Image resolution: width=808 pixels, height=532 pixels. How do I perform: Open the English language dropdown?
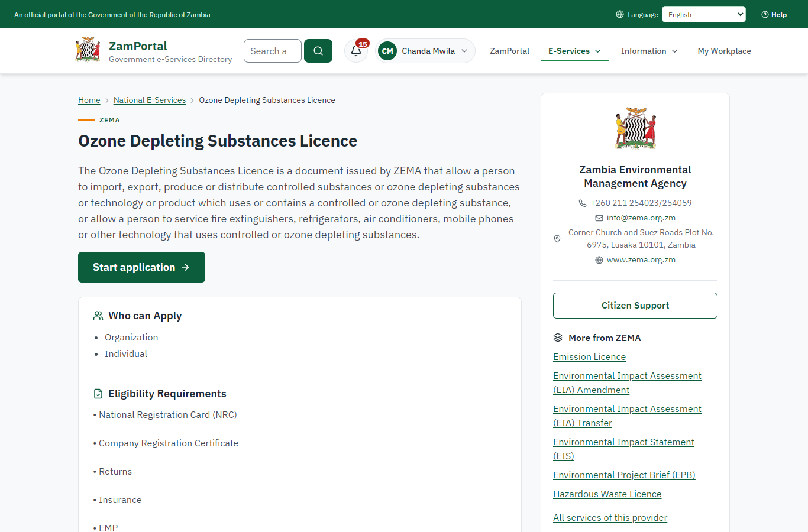coord(704,14)
